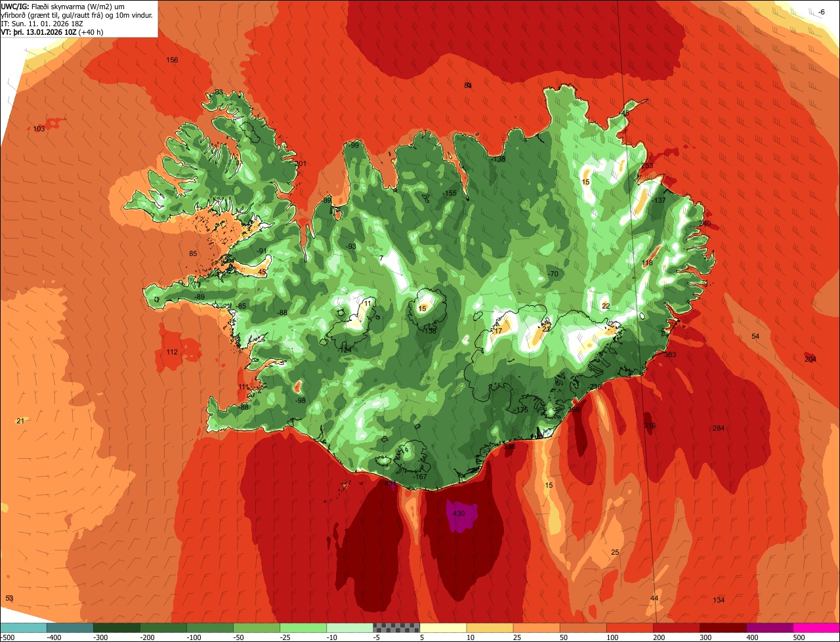Click the legend swatch between 300 and 400
Image resolution: width=840 pixels, height=642 pixels.
pyautogui.click(x=723, y=627)
